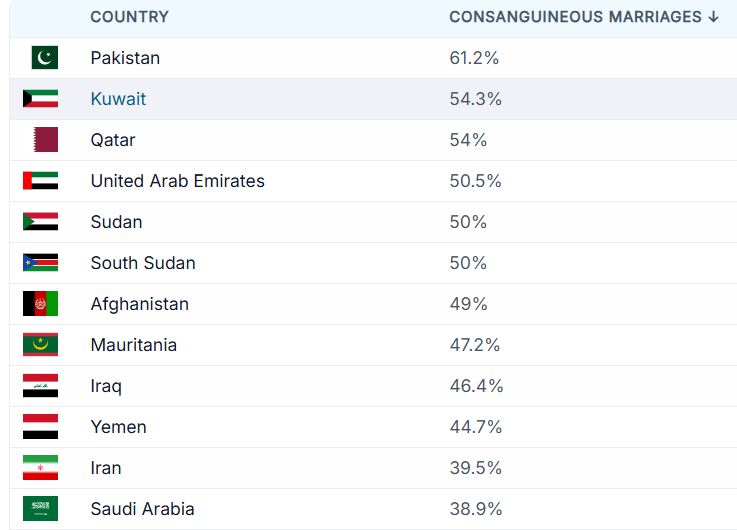This screenshot has height=530, width=737.
Task: Click the South Sudan flag icon
Action: [x=40, y=263]
